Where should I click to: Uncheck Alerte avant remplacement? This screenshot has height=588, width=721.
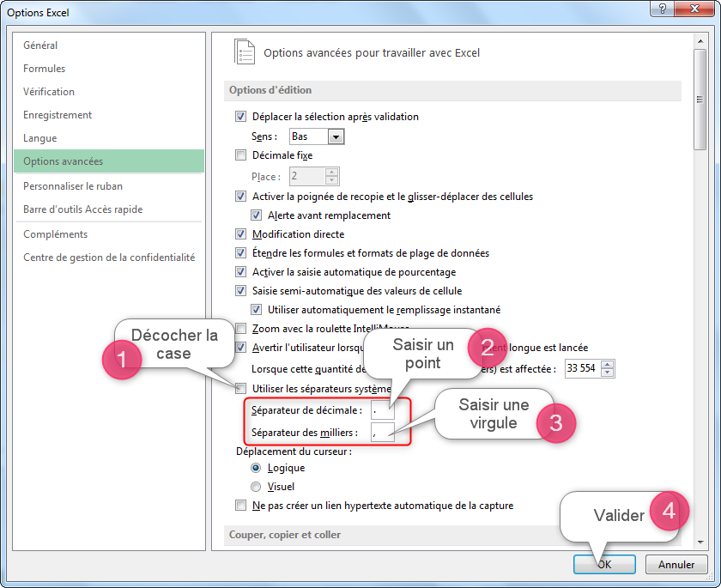pyautogui.click(x=256, y=215)
